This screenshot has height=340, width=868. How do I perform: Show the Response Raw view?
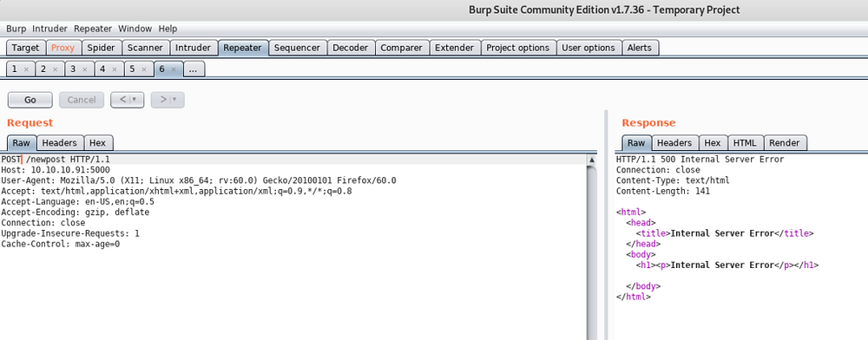[x=636, y=142]
